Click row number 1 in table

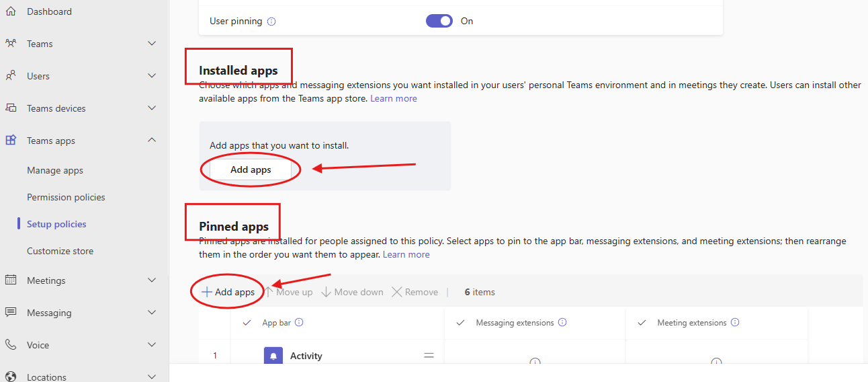pyautogui.click(x=215, y=356)
